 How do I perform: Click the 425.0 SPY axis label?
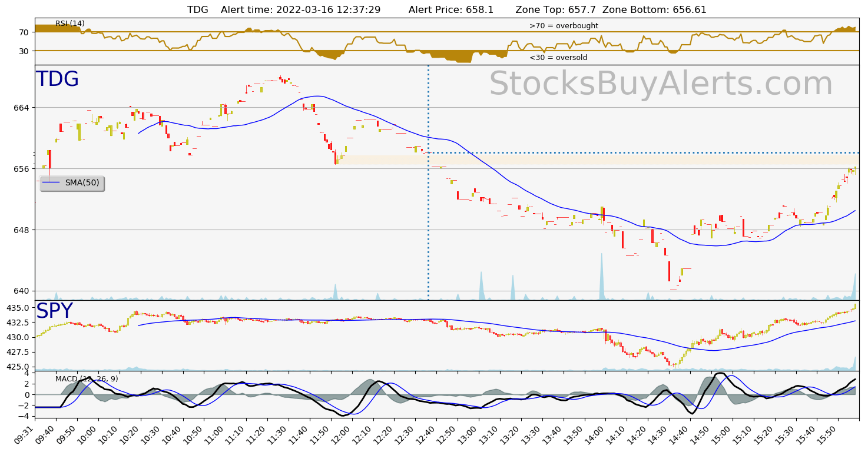18,367
